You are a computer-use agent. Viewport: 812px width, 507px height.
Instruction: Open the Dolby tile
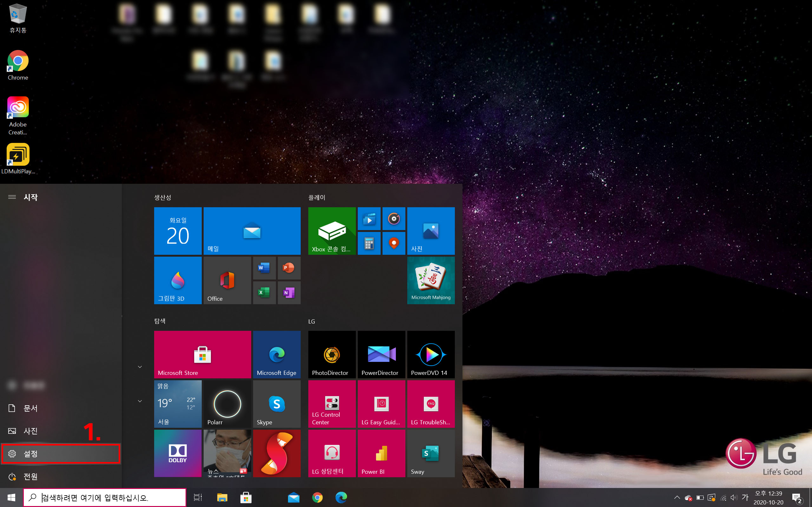178,453
